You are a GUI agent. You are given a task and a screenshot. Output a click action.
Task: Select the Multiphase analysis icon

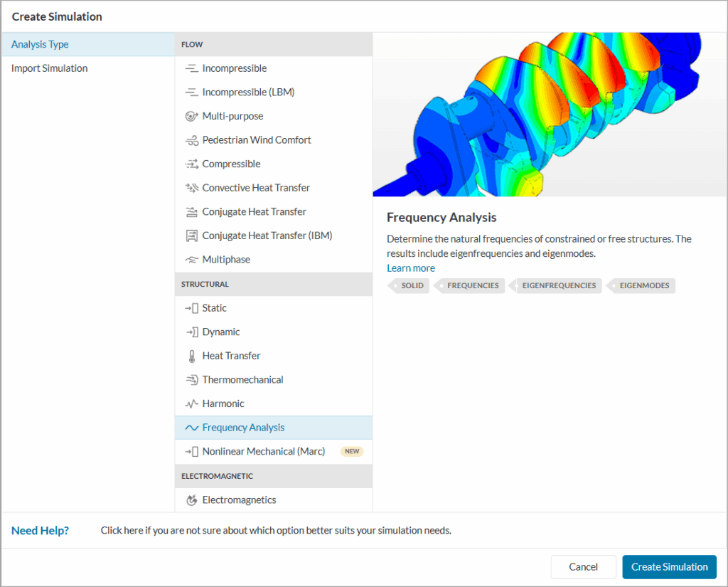pyautogui.click(x=192, y=259)
